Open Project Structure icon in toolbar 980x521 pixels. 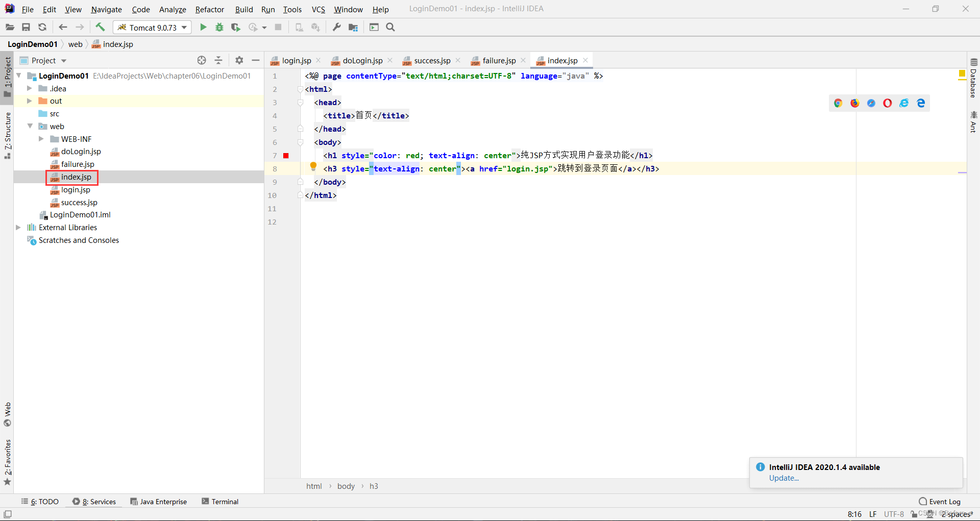[x=353, y=27]
